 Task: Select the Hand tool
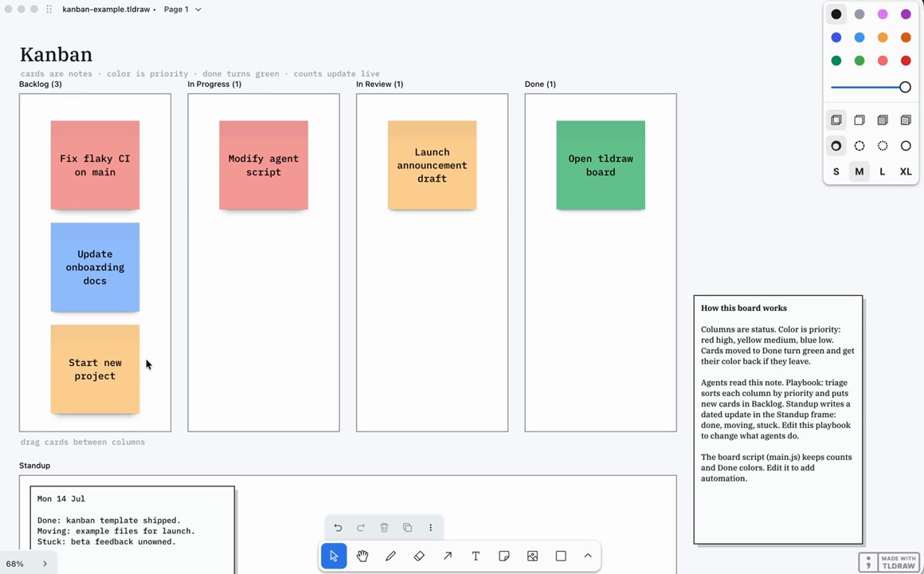[x=362, y=556]
